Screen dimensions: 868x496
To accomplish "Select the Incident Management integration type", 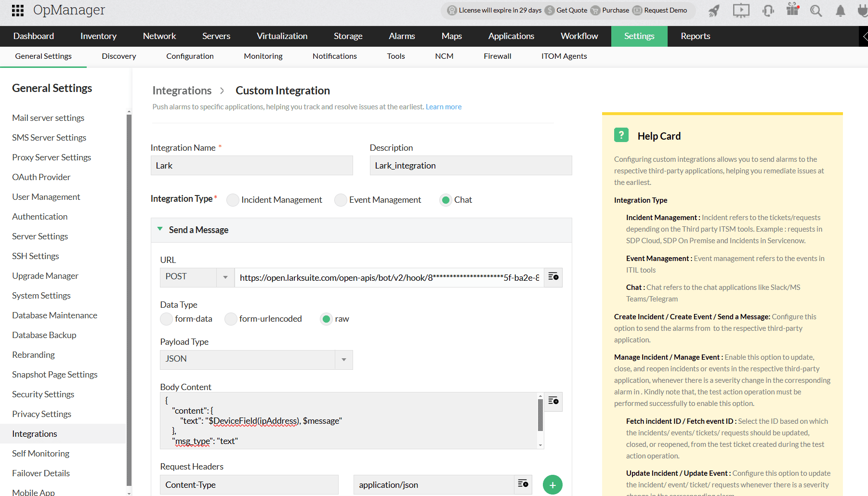I will (x=233, y=200).
